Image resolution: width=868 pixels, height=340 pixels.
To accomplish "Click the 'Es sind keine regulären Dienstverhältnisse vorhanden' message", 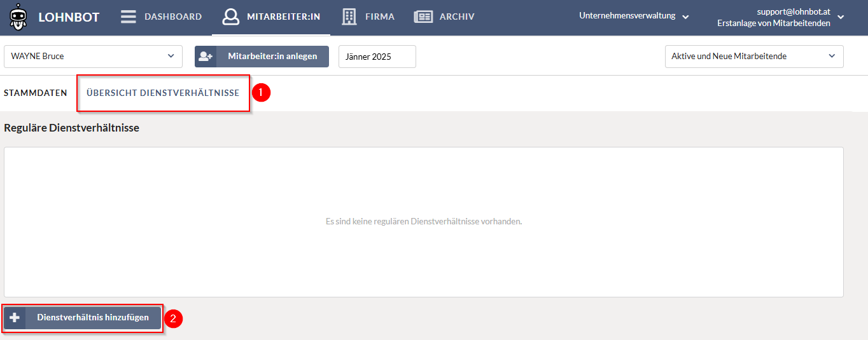I will tap(424, 222).
